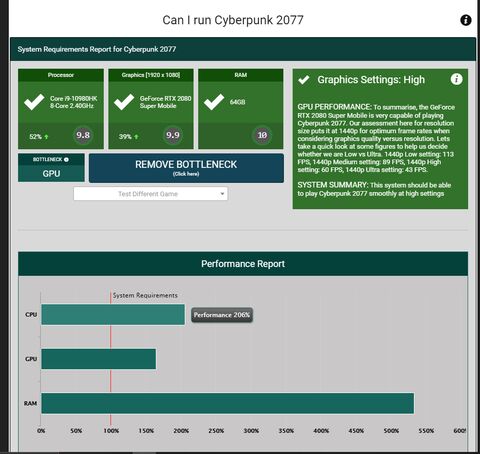The image size is (480, 454).
Task: Click the Processor card header
Action: [61, 75]
